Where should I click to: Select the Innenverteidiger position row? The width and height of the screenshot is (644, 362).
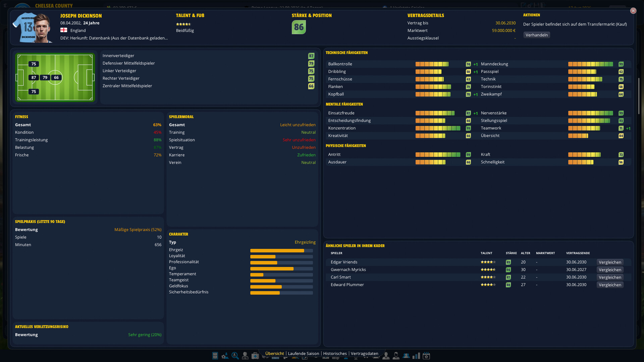[208, 56]
